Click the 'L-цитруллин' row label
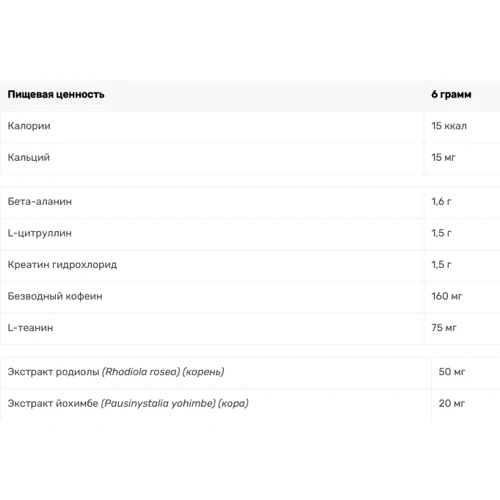The height and width of the screenshot is (500, 500). (x=40, y=233)
